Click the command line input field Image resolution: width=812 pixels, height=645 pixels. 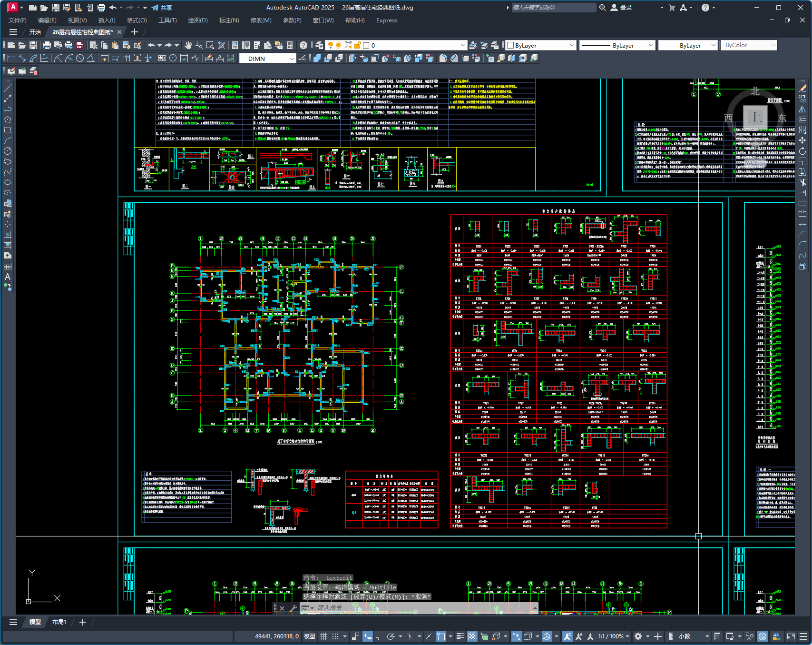pos(423,608)
